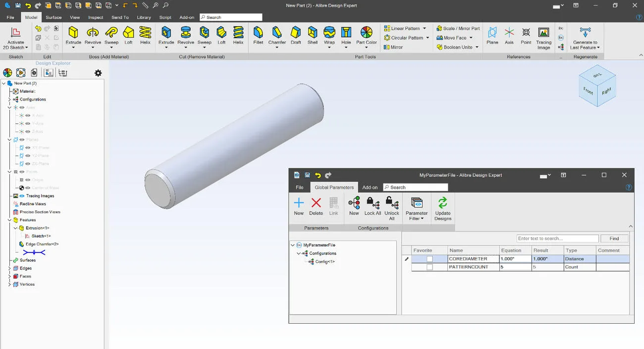
Task: Toggle Tracing Images visibility eye
Action: click(22, 196)
